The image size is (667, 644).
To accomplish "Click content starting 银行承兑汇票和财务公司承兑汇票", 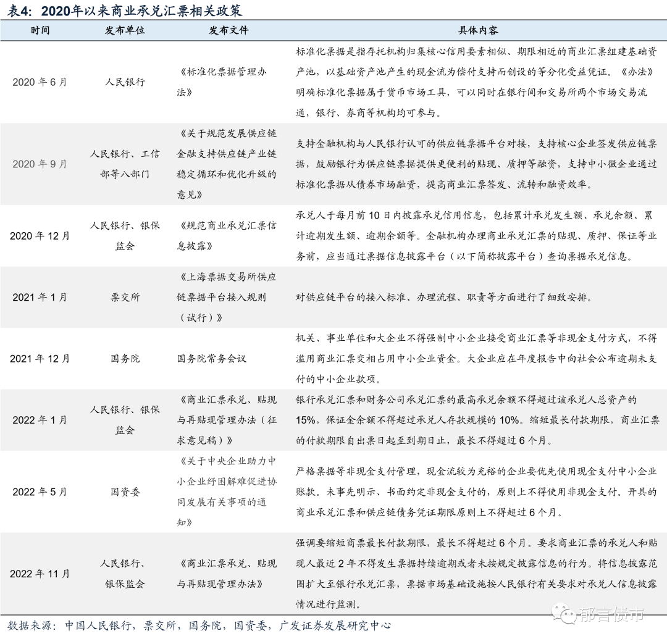I will click(x=477, y=420).
